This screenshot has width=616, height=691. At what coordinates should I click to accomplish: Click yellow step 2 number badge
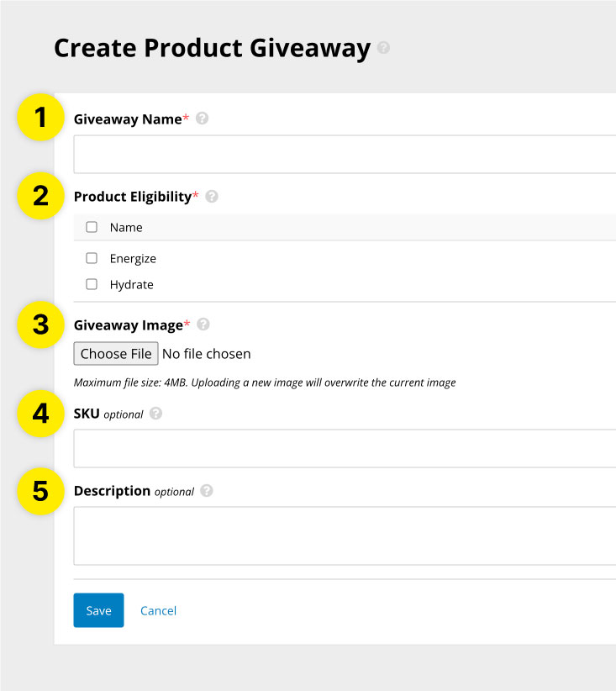(40, 197)
